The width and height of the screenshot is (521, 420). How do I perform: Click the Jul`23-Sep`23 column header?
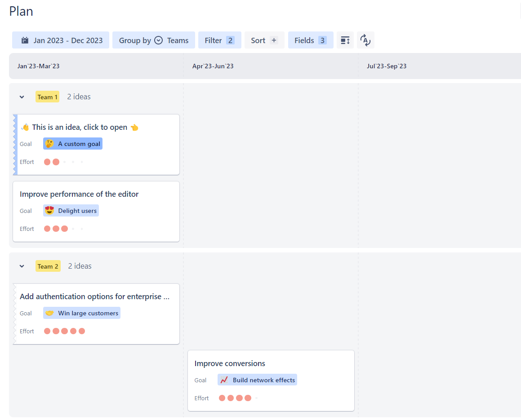coord(387,66)
